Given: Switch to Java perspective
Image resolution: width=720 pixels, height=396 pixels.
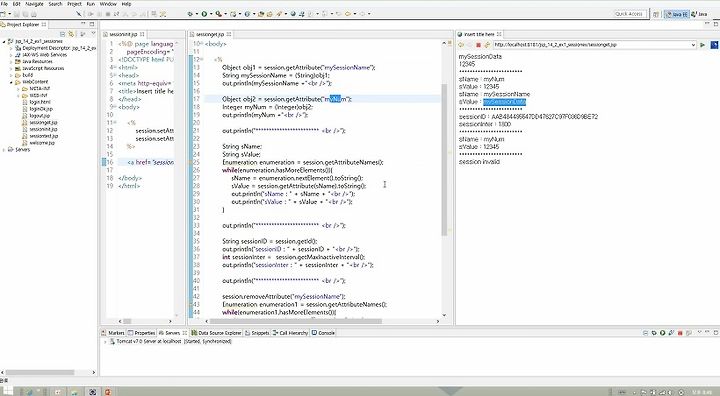Looking at the screenshot, I should [700, 14].
